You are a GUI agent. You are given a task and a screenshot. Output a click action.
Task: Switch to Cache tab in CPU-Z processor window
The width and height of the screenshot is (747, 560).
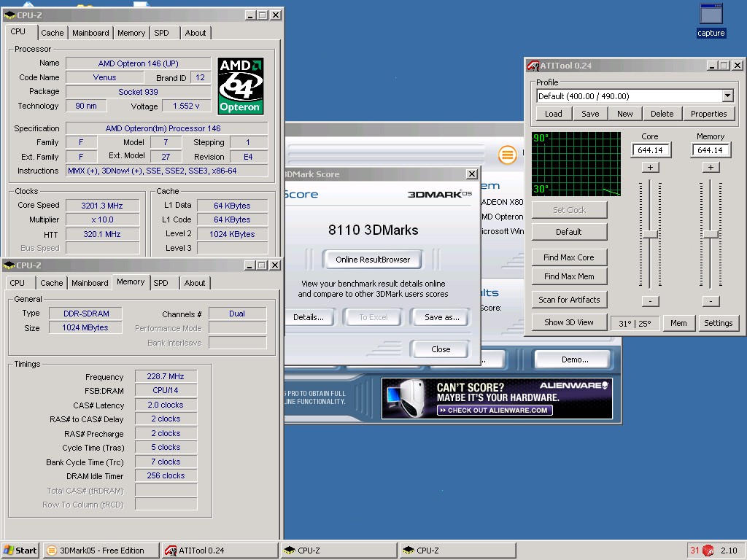point(52,33)
